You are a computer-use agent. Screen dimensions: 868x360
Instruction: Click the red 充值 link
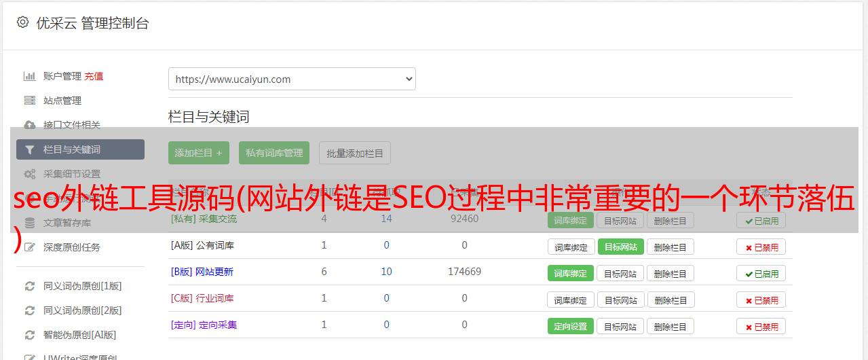[94, 76]
